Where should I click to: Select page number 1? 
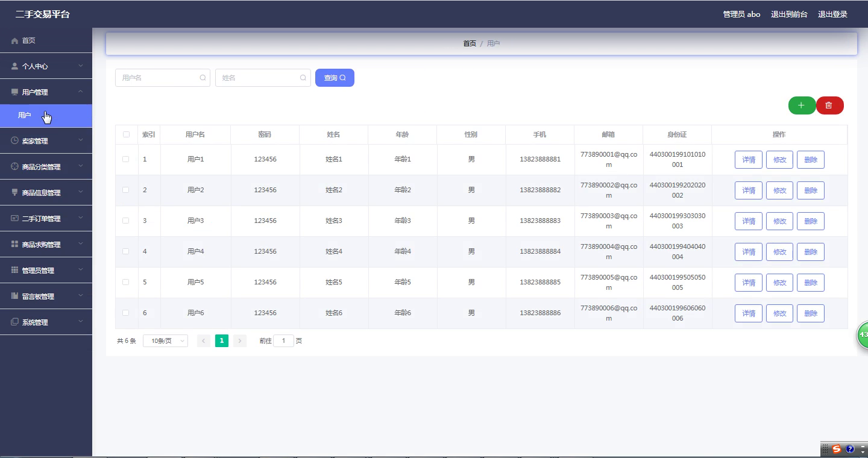[222, 341]
